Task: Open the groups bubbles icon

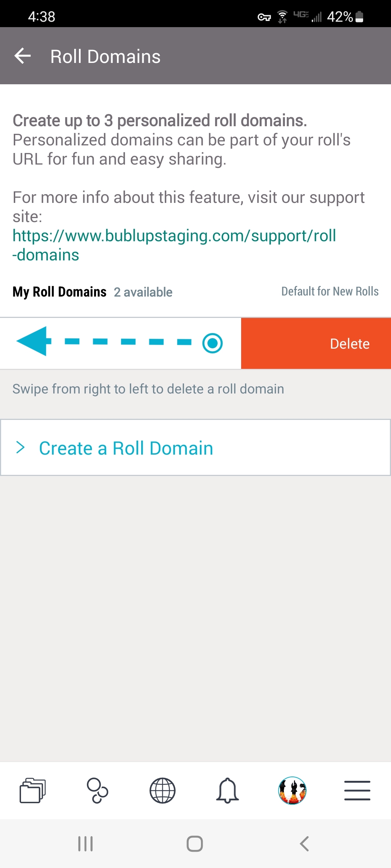Action: 97,790
